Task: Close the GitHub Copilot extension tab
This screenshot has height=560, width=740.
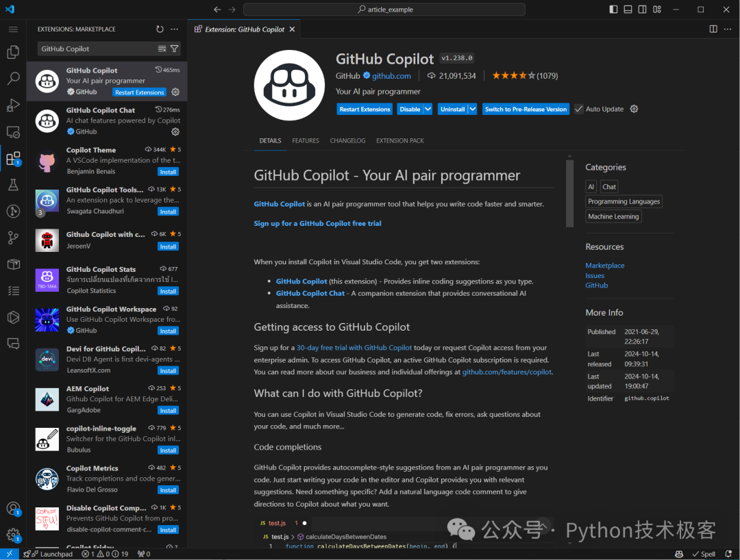Action: coord(292,29)
